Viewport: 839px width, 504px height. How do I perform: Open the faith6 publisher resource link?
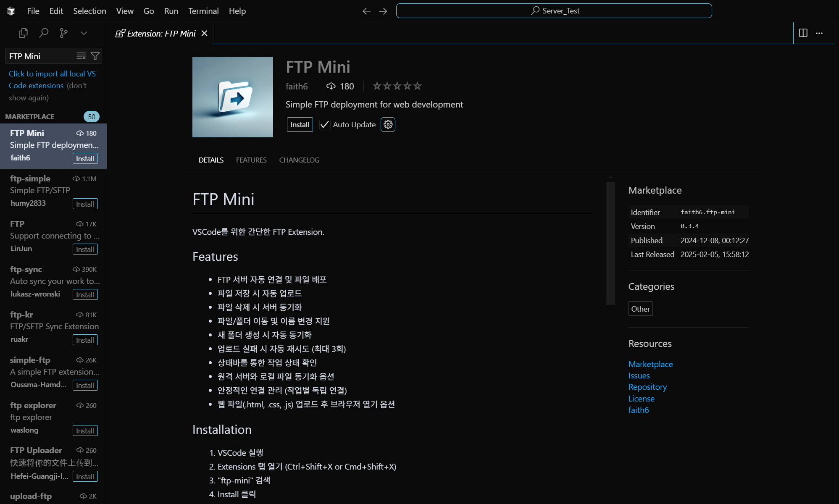coord(639,410)
